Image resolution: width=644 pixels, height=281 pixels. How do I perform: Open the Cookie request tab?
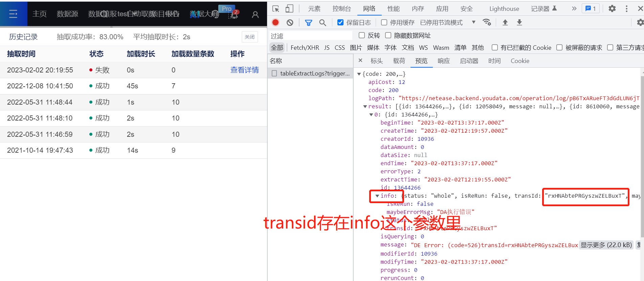(520, 61)
